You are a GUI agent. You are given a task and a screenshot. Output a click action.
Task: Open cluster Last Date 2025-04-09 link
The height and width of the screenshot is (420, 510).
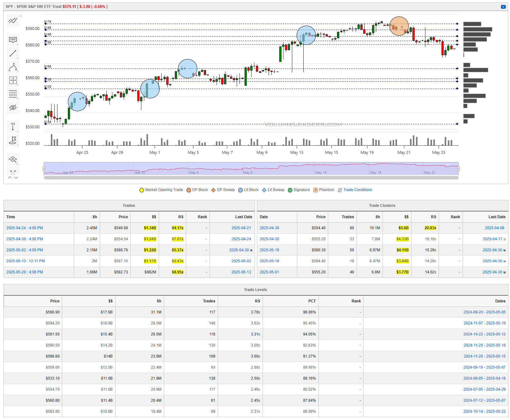click(x=494, y=228)
